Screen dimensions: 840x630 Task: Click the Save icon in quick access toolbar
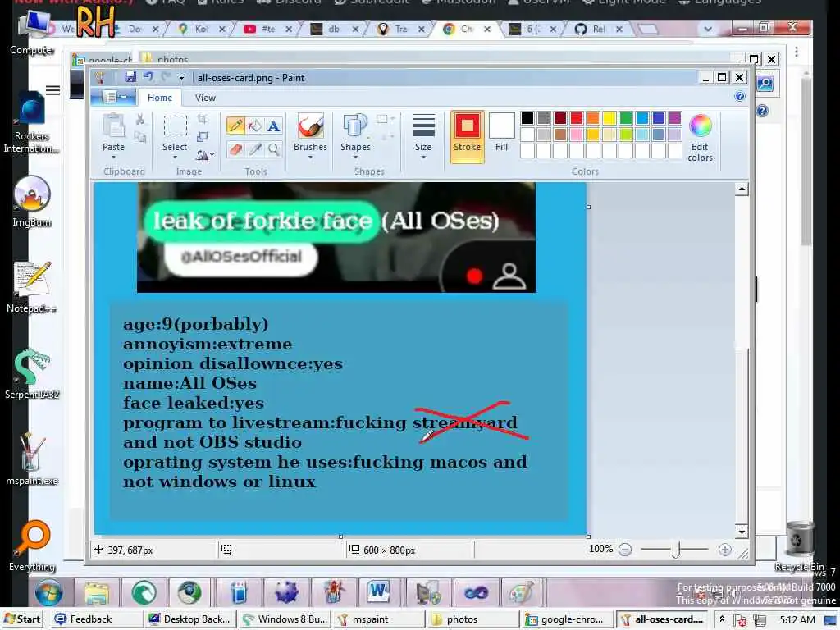(x=130, y=77)
